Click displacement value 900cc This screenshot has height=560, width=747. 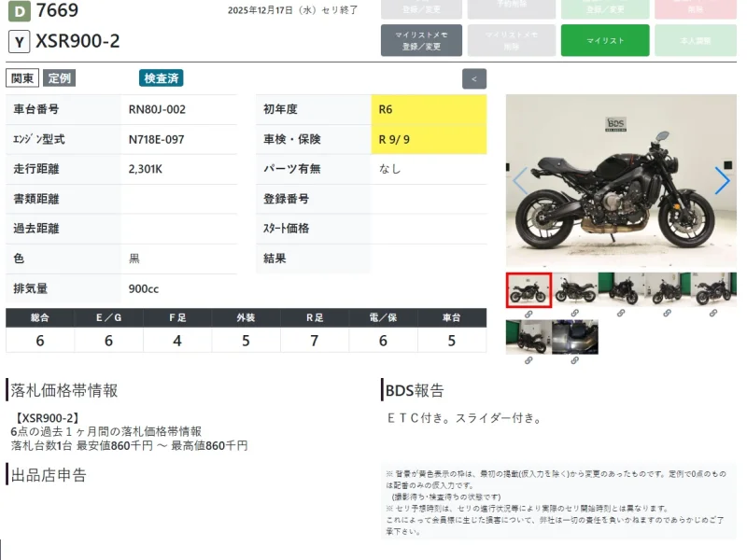(144, 288)
